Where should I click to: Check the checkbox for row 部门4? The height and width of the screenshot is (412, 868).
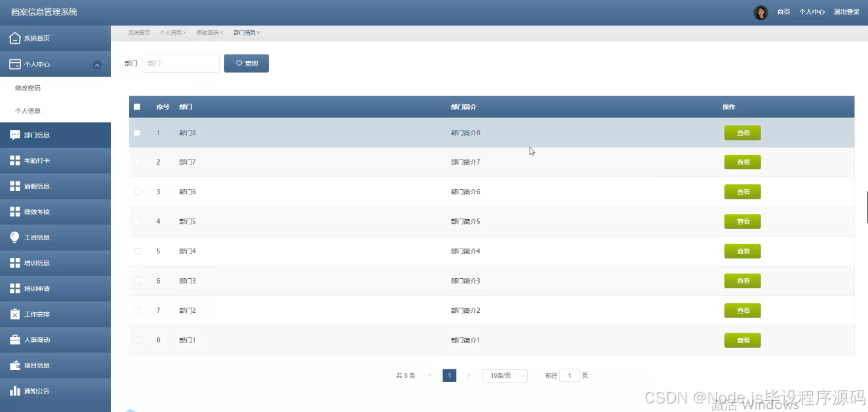pos(137,251)
